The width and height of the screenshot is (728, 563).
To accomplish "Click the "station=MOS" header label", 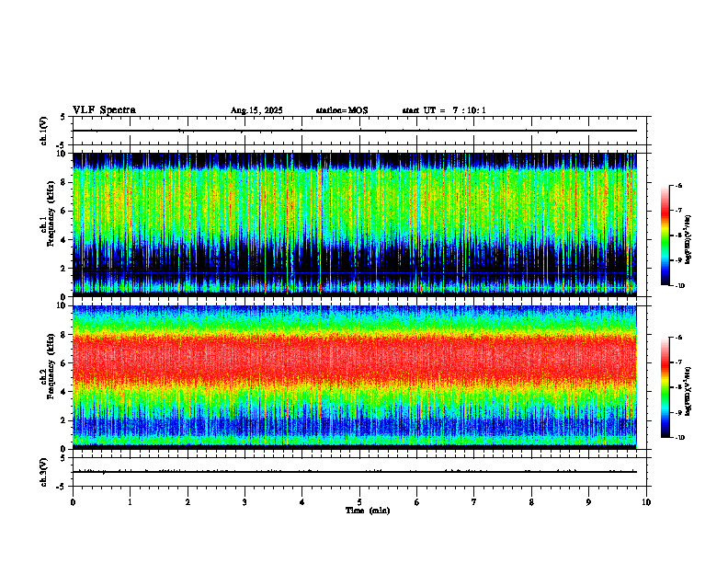I will (x=342, y=110).
